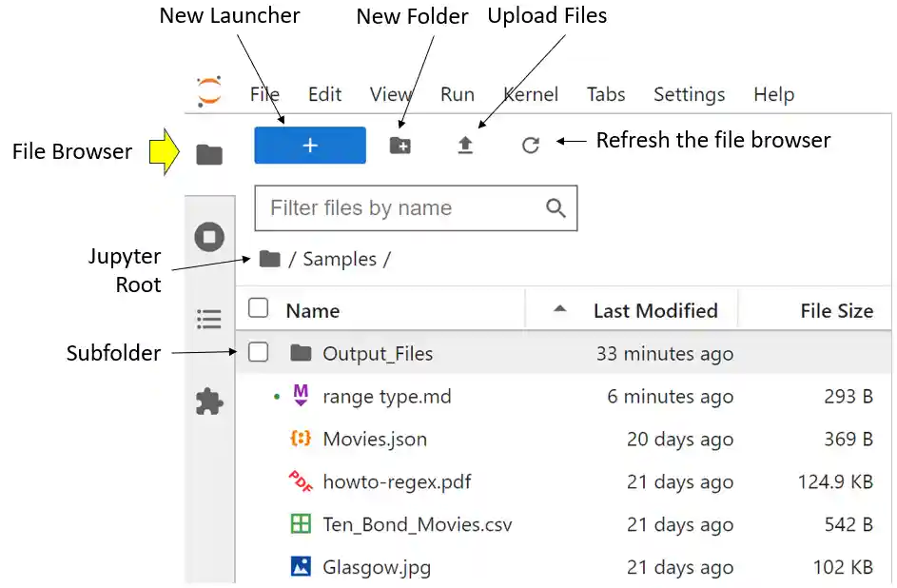Click the sort arrow on the Name column
Viewport: 897px width, 588px height.
tap(557, 309)
